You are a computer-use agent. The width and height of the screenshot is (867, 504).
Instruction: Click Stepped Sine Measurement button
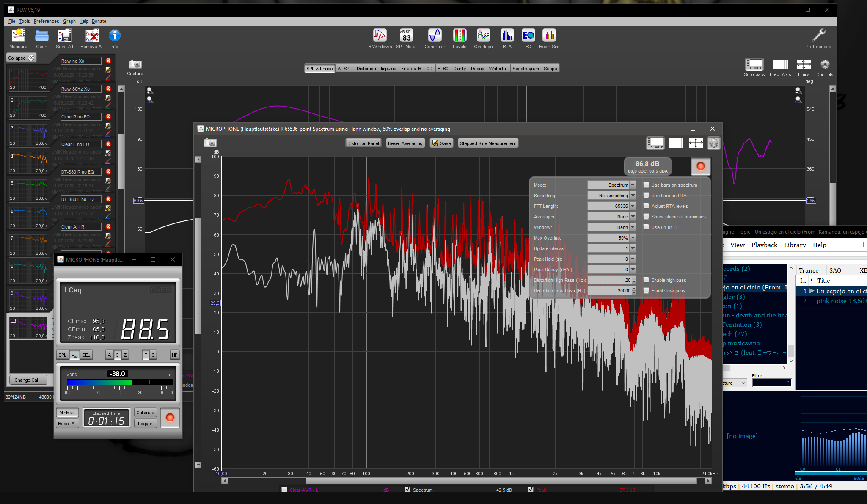pyautogui.click(x=488, y=143)
